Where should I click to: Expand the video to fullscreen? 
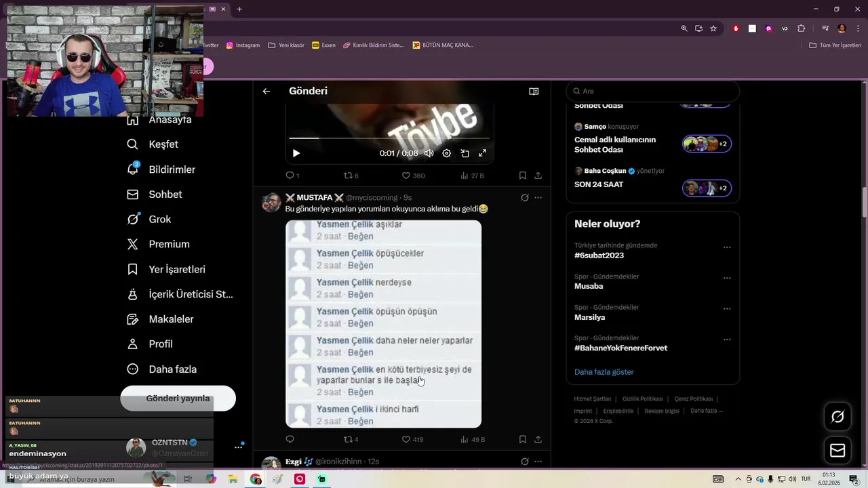pyautogui.click(x=482, y=153)
